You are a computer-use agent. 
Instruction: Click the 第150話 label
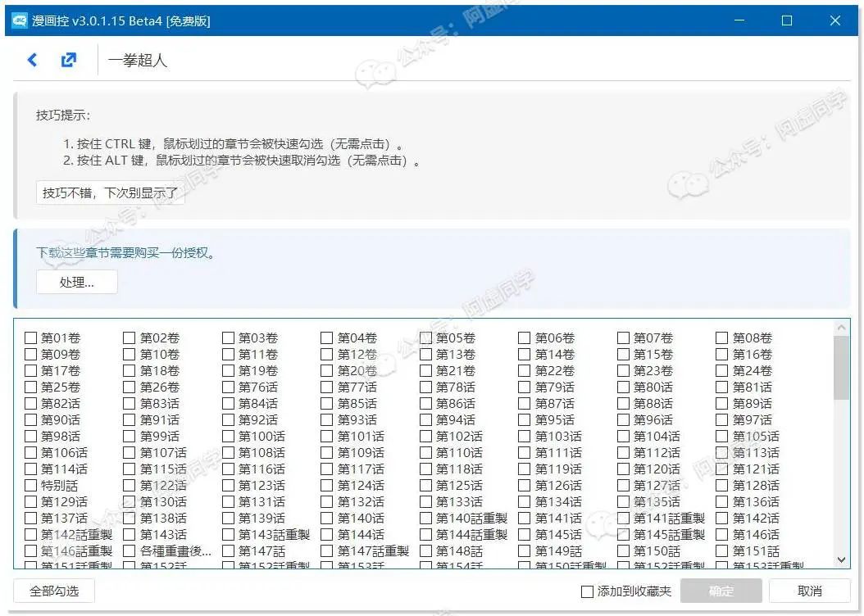(x=657, y=551)
